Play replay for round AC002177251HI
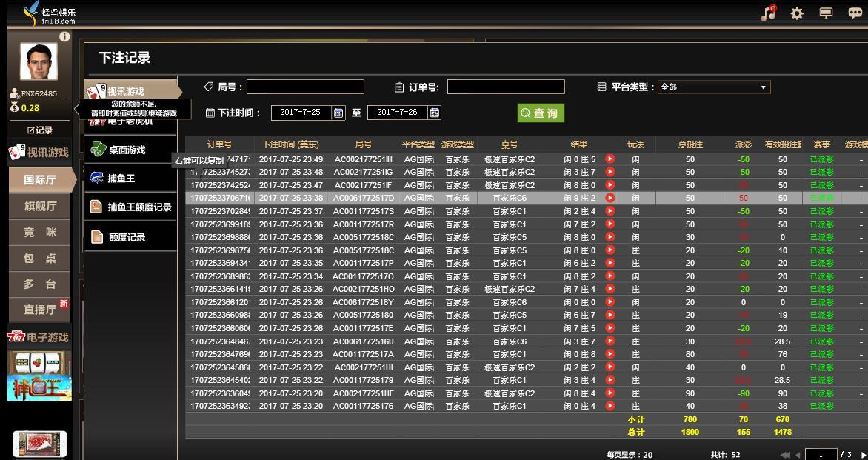The height and width of the screenshot is (460, 868). 610,367
